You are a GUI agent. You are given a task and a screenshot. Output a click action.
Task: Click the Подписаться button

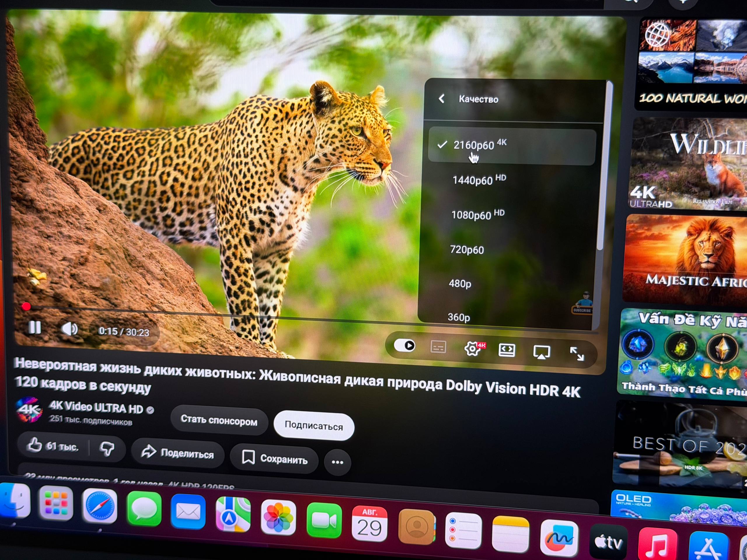pos(314,426)
